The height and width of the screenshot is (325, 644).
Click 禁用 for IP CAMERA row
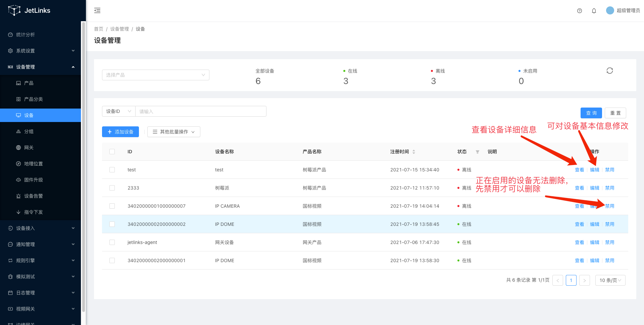(610, 206)
